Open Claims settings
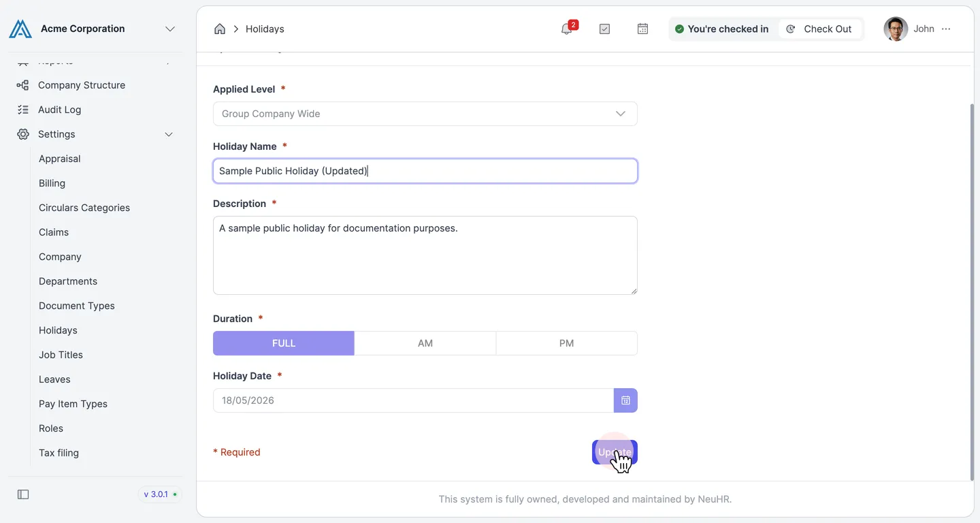The width and height of the screenshot is (980, 523). point(54,232)
